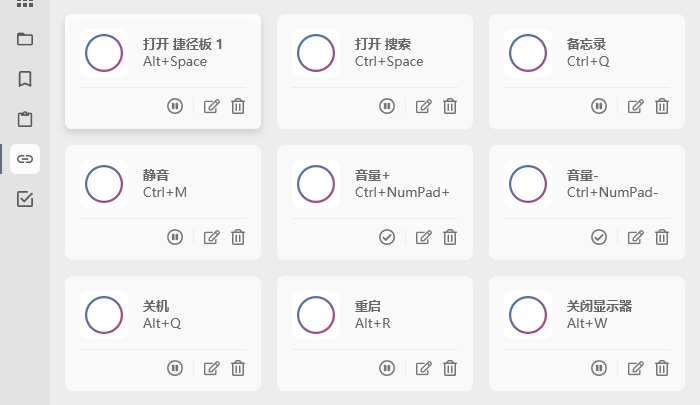Delete the 静音 shortcut
The image size is (700, 405).
[238, 237]
